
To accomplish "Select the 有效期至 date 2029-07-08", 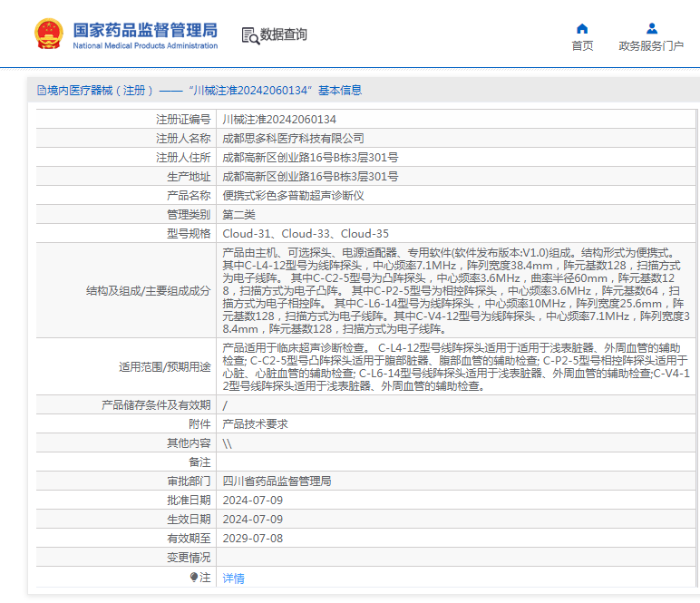I will (x=252, y=538).
